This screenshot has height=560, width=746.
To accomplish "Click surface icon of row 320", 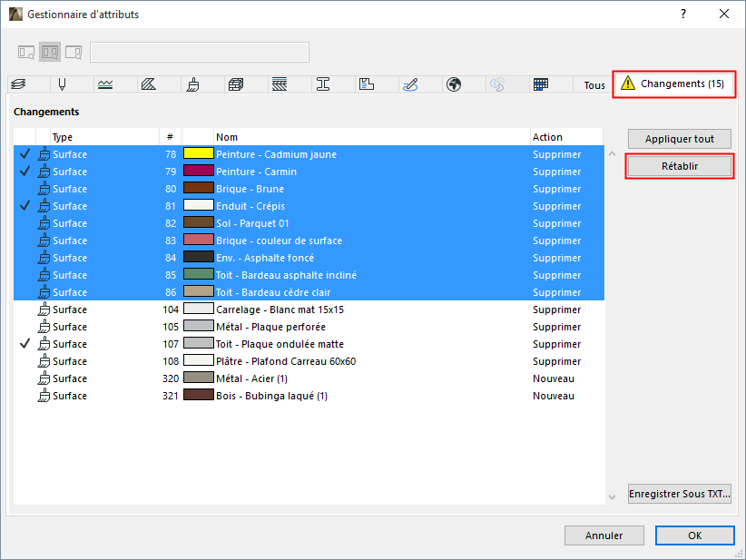I will 44,378.
